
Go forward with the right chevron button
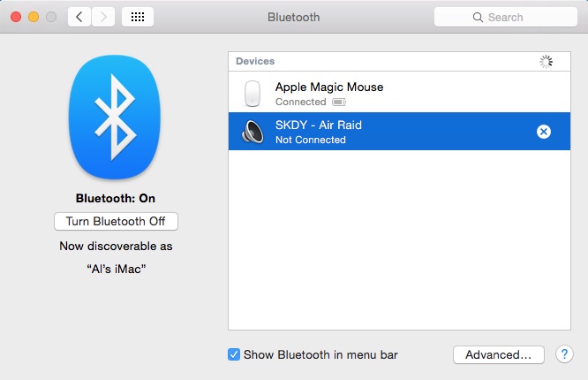tap(103, 17)
